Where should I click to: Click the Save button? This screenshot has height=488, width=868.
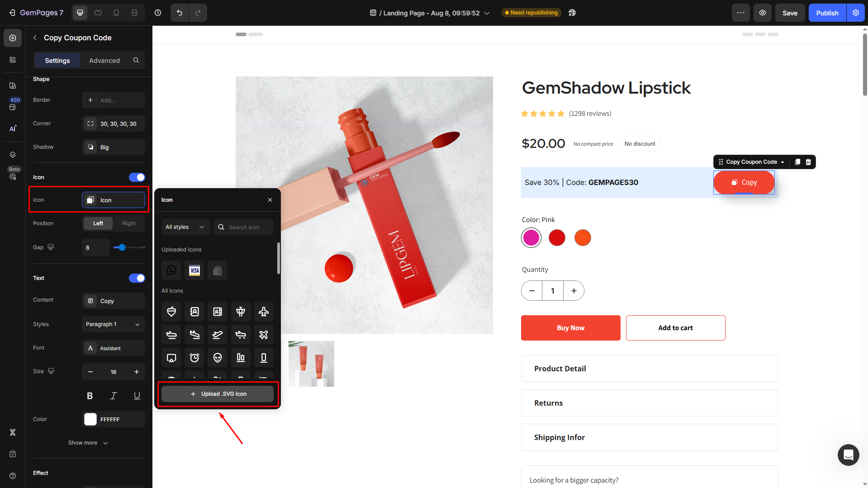click(x=790, y=13)
